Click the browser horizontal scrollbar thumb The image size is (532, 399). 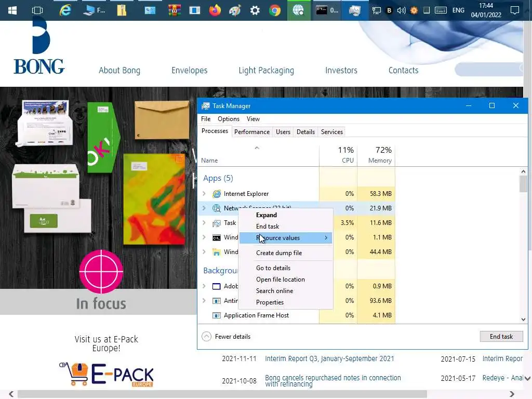click(222, 394)
